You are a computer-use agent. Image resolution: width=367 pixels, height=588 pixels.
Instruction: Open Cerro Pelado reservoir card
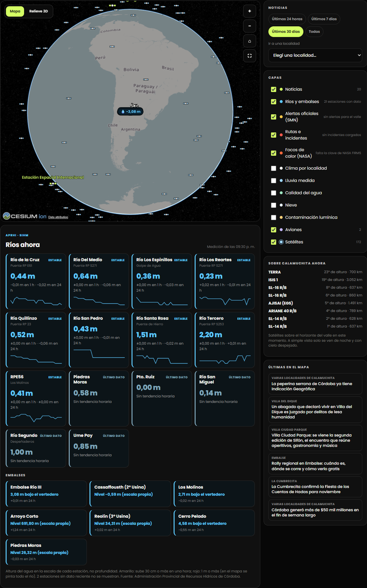point(214,523)
